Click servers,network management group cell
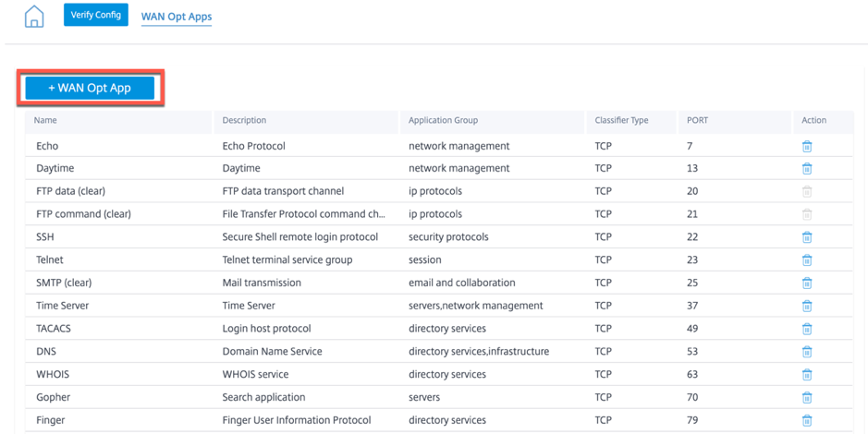Viewport: 868px width, 434px height. [475, 306]
